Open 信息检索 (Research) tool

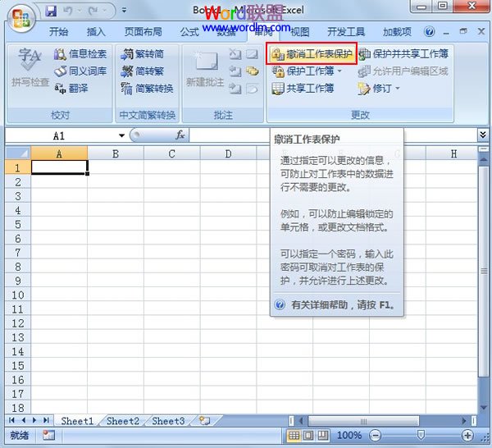(80, 54)
